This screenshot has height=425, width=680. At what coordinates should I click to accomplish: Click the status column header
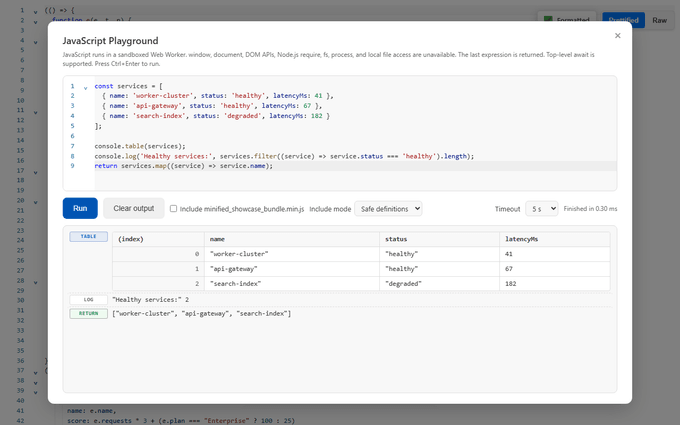(x=439, y=239)
